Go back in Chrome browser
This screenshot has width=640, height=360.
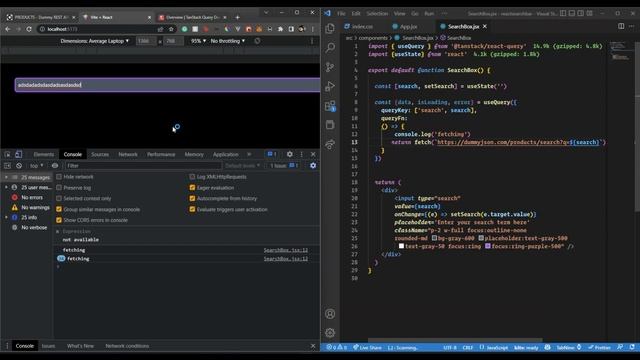coord(8,29)
